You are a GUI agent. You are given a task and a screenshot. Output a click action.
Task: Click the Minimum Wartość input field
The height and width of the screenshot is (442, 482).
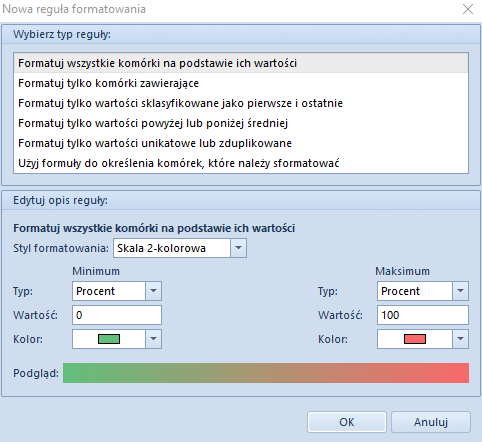[117, 315]
